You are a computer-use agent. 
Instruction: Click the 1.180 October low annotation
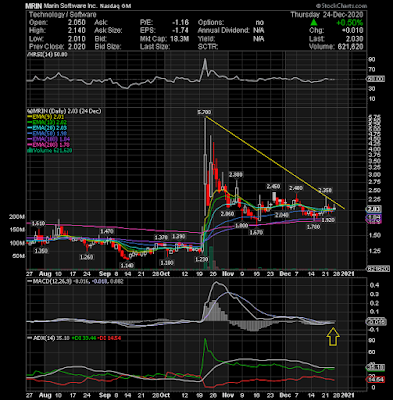167,263
